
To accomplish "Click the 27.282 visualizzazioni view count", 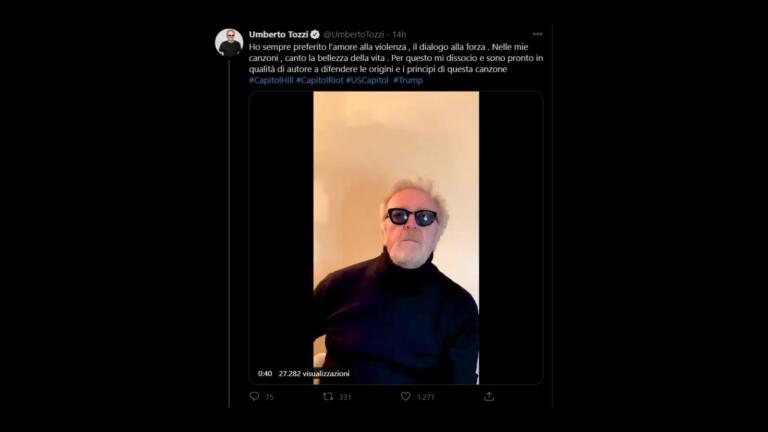I will [314, 373].
